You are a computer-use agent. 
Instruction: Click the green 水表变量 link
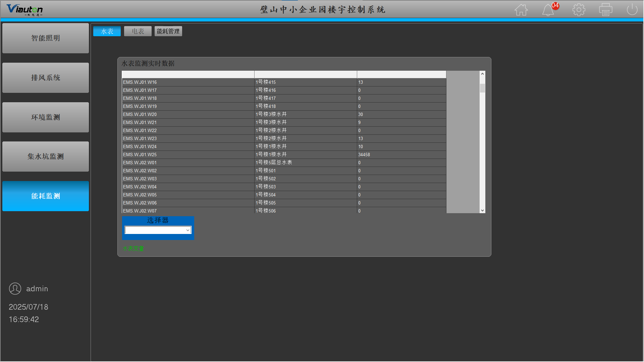(x=133, y=249)
